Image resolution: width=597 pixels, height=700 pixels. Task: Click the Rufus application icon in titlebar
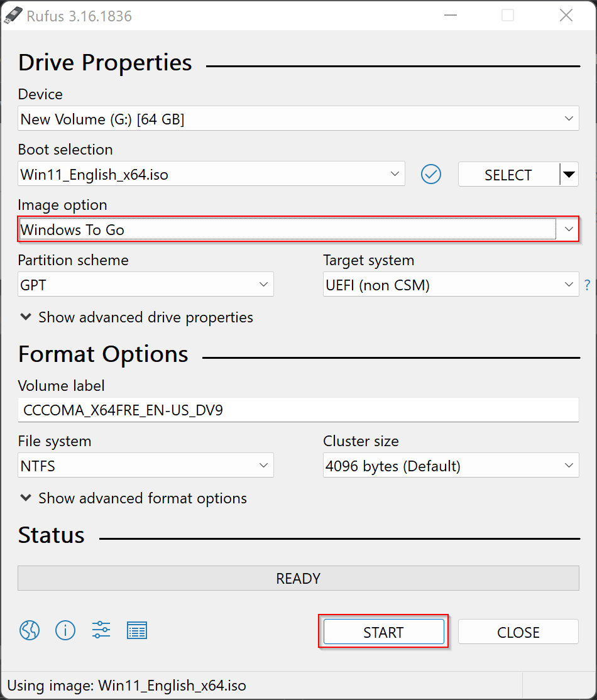13,14
